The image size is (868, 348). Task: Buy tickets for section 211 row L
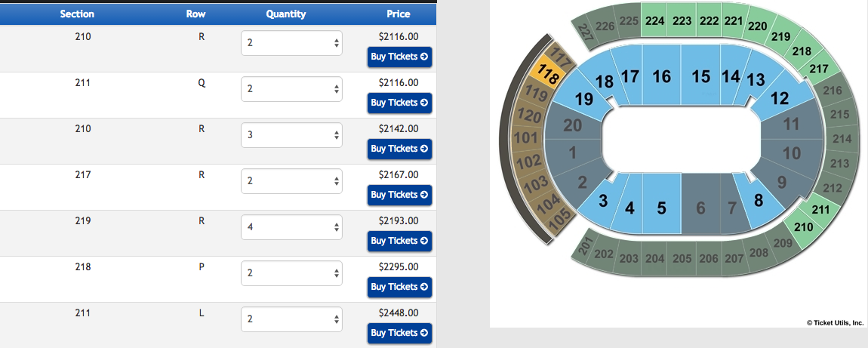399,333
